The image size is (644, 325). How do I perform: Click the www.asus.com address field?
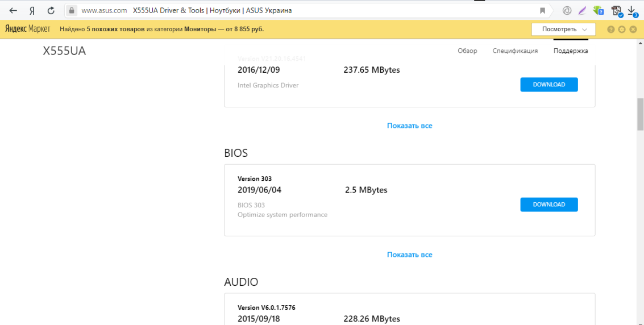pyautogui.click(x=104, y=11)
